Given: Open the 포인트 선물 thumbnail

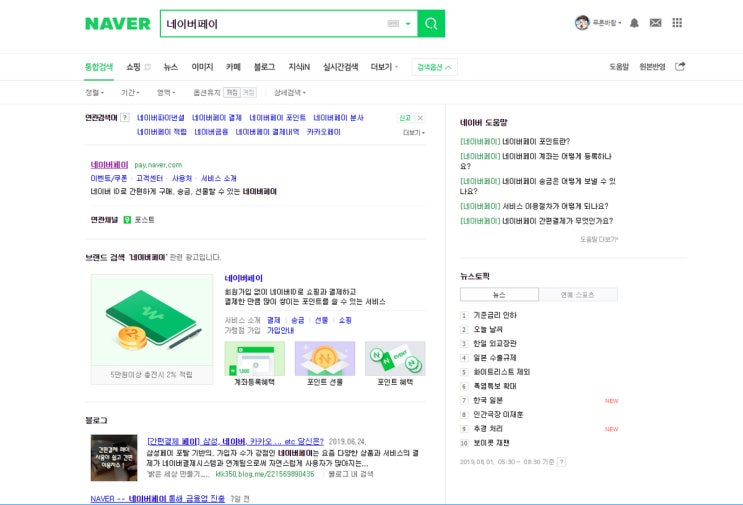Looking at the screenshot, I should [325, 359].
